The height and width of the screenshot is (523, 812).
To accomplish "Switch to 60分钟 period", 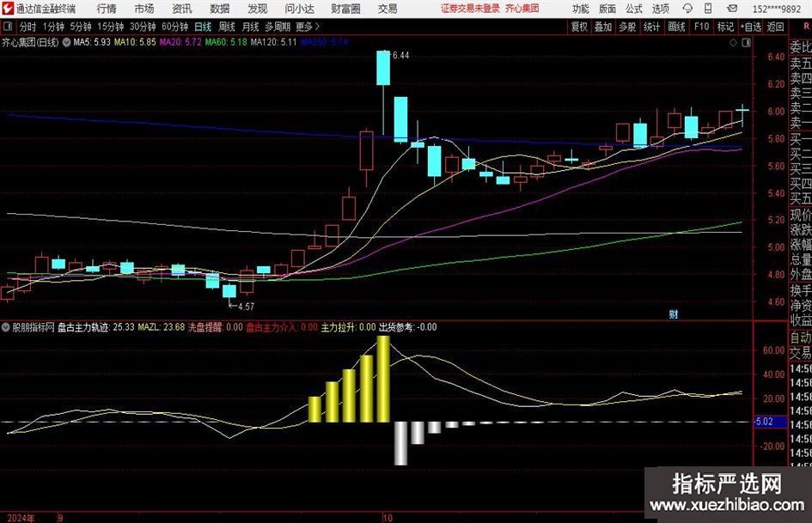I will tap(174, 27).
